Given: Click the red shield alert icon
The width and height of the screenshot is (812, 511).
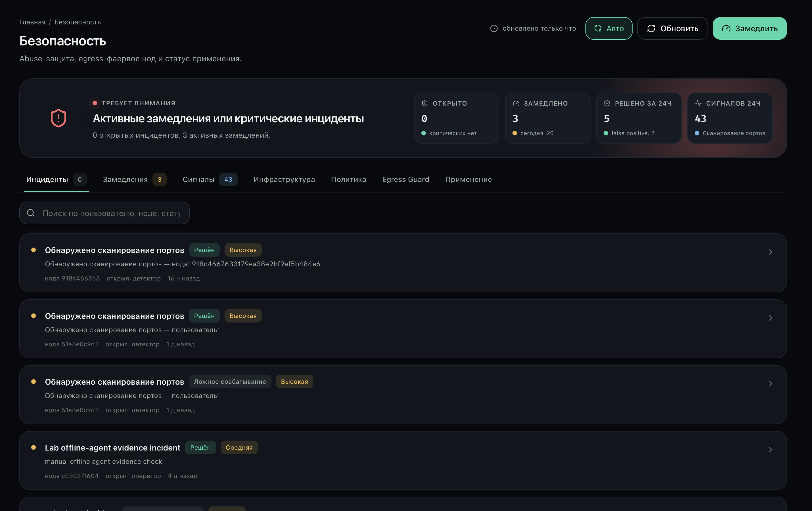Looking at the screenshot, I should (58, 118).
